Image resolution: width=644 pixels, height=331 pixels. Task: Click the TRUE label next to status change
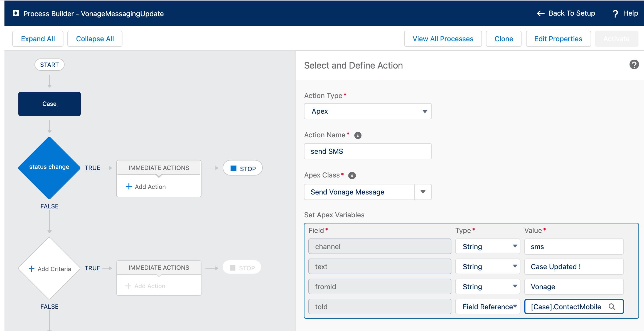point(92,168)
